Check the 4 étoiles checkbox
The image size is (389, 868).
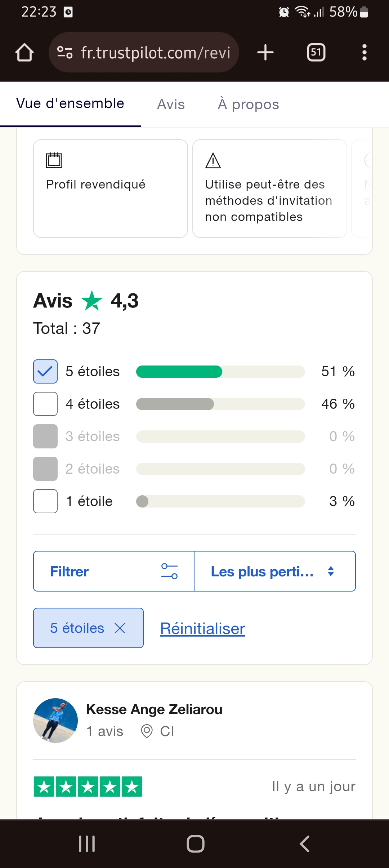pos(45,404)
